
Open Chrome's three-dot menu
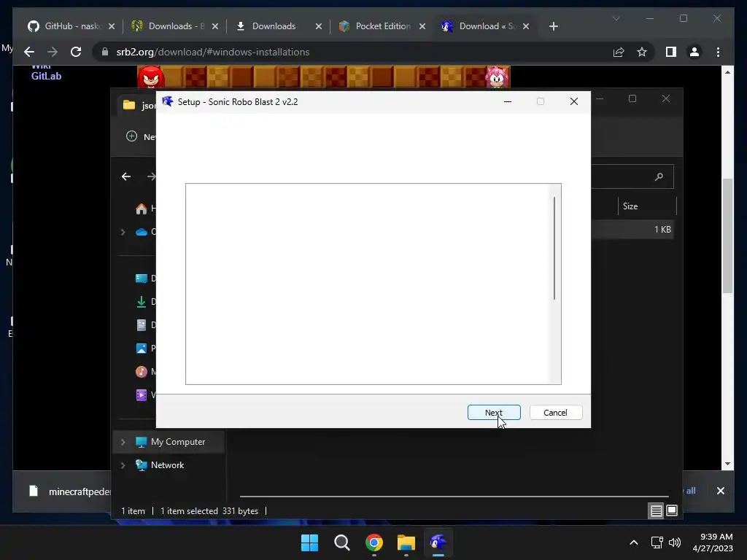(718, 52)
